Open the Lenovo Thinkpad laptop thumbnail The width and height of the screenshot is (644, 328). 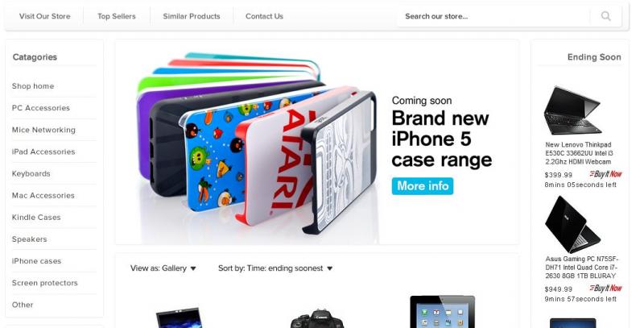572,110
